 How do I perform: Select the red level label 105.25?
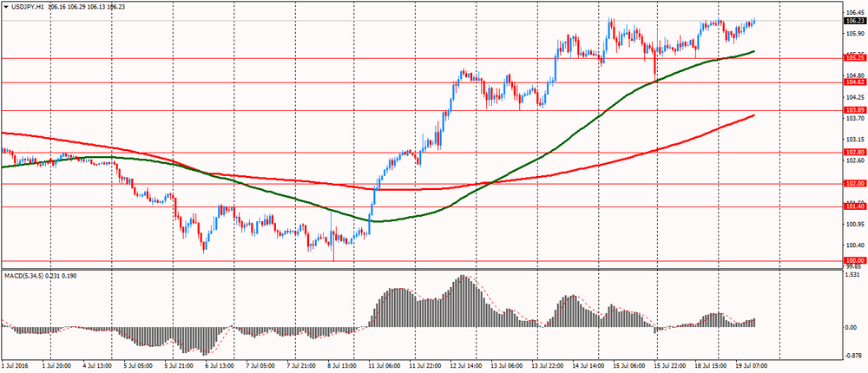point(855,57)
